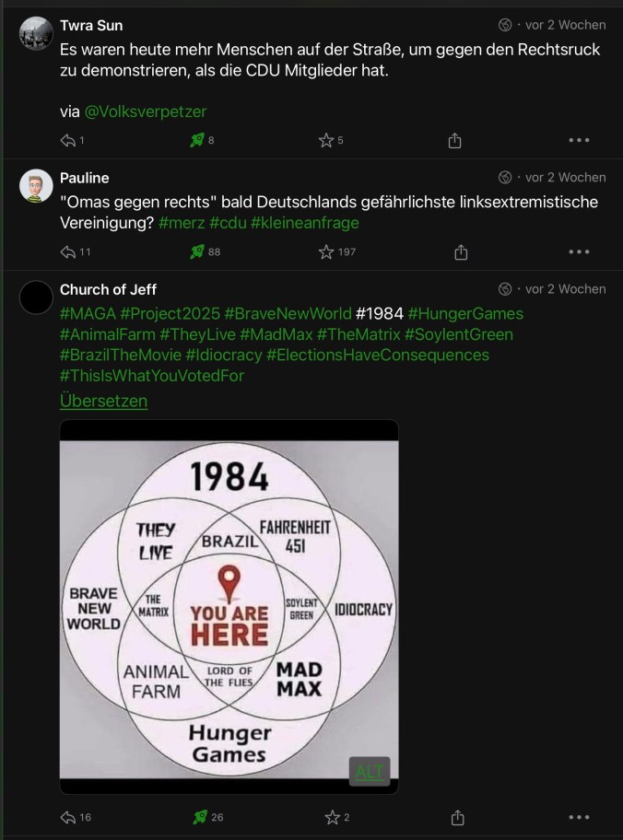Open more options on Pauline's post

click(579, 251)
